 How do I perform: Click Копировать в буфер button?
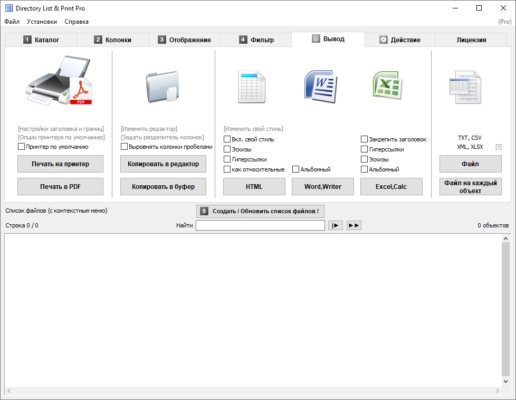coord(163,186)
